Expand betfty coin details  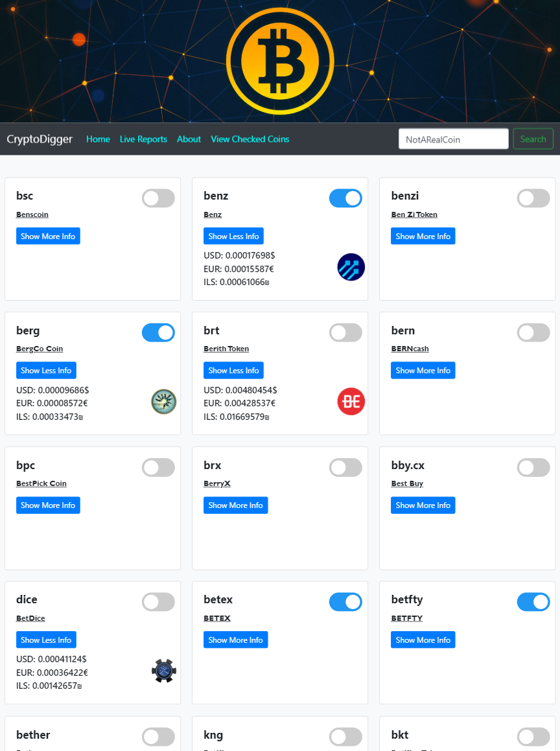423,640
